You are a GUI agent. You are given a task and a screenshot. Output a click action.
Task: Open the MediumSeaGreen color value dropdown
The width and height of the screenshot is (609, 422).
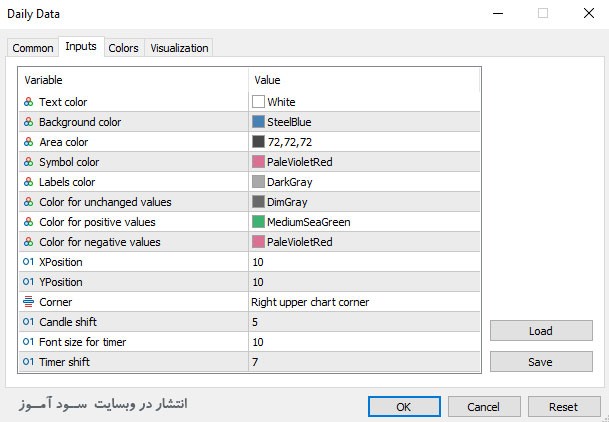tap(364, 222)
